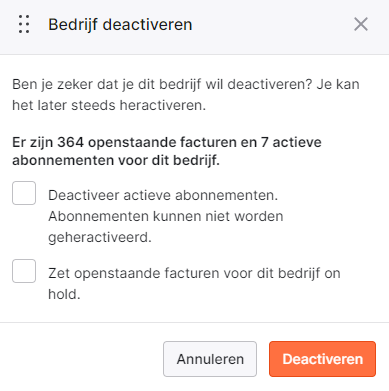Click the Je kan text in first paragraph
Image resolution: width=389 pixels, height=391 pixels.
pyautogui.click(x=338, y=84)
